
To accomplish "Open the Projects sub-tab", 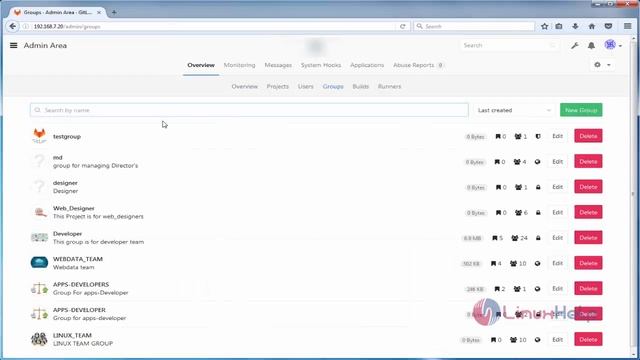I will tap(278, 87).
